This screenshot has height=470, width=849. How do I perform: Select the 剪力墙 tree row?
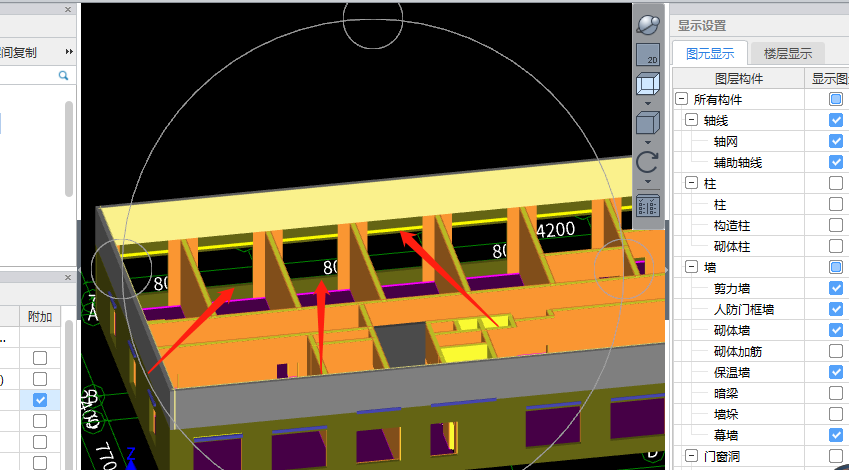[732, 288]
